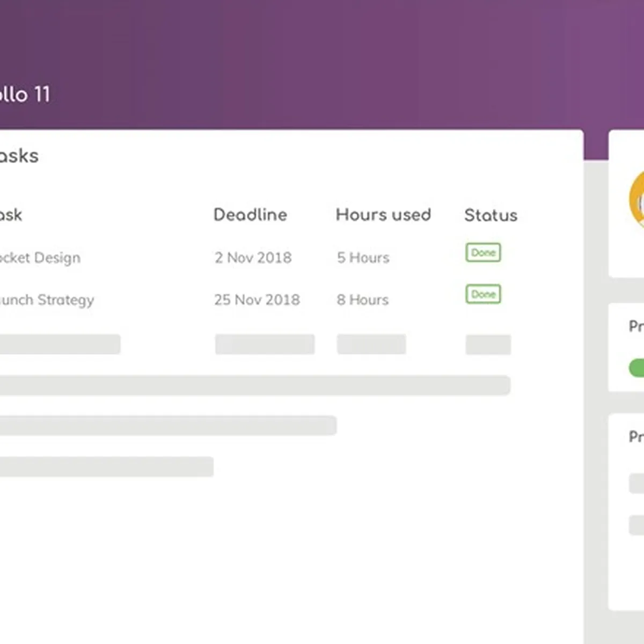The width and height of the screenshot is (644, 644).
Task: Select the 2 Nov 2018 deadline
Action: 253,258
